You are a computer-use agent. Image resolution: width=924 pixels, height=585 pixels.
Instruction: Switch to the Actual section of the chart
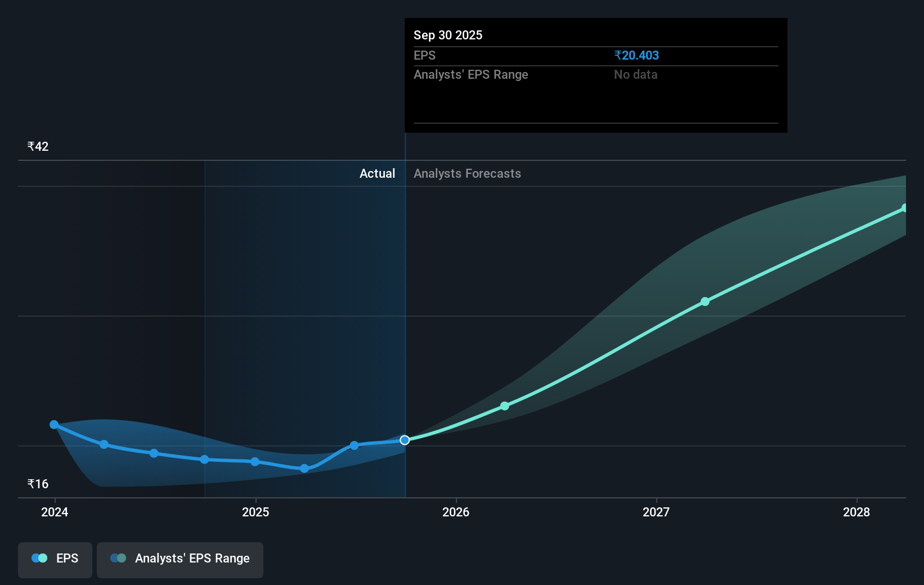point(377,173)
